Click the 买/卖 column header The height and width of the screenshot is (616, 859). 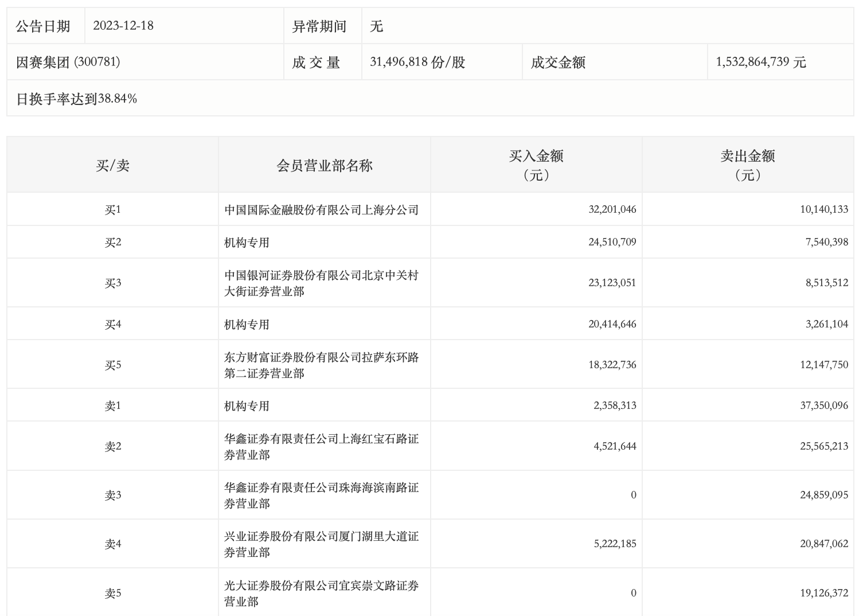tap(113, 166)
